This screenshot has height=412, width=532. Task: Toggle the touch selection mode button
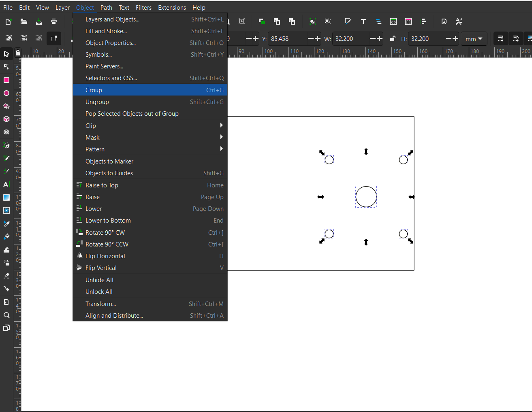[54, 38]
